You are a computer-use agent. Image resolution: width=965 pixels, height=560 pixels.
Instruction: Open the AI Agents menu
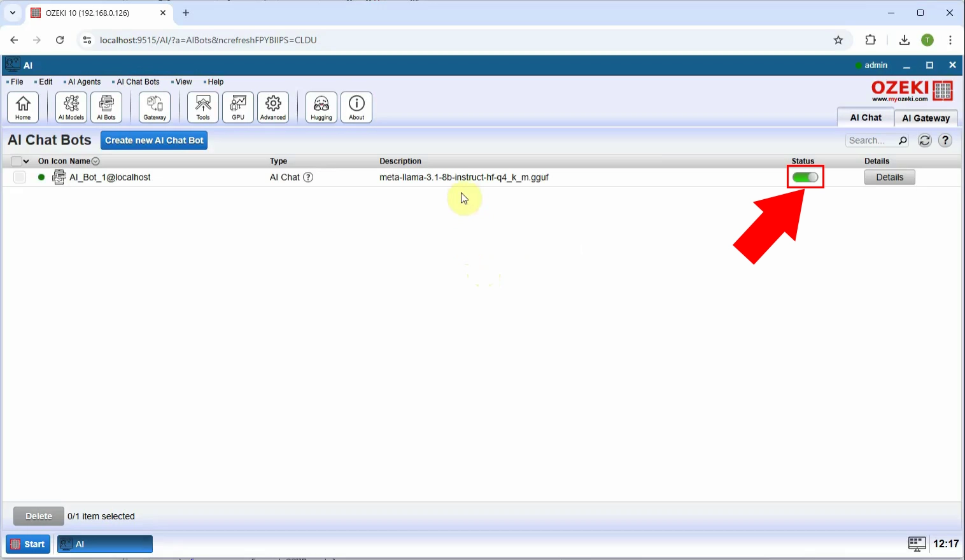[x=85, y=81]
